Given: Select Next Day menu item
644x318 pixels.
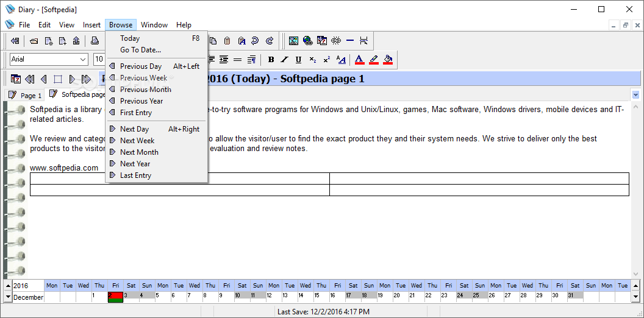Looking at the screenshot, I should [156, 129].
